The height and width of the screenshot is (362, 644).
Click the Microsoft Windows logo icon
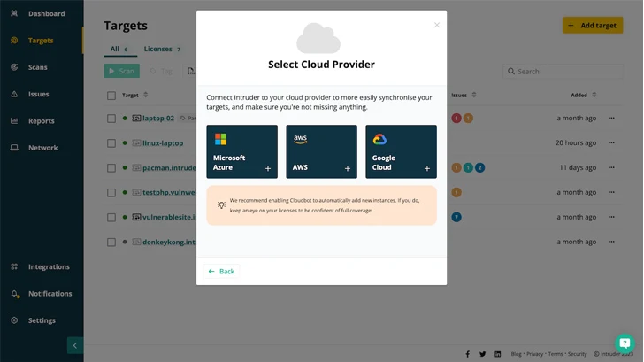(x=220, y=139)
